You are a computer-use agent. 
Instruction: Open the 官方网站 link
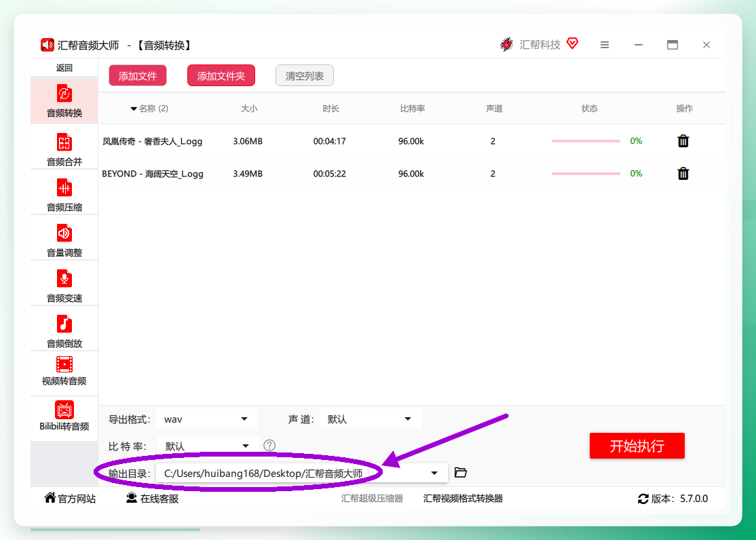70,499
